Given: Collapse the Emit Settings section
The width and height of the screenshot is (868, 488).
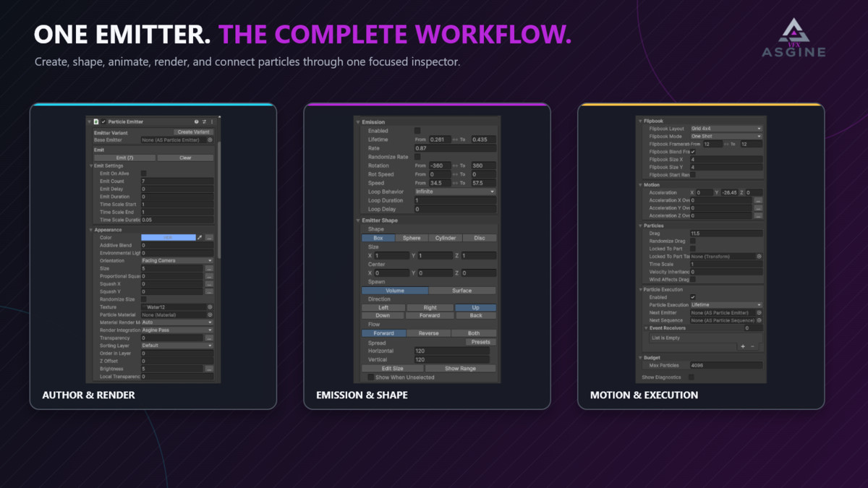Looking at the screenshot, I should tap(91, 166).
